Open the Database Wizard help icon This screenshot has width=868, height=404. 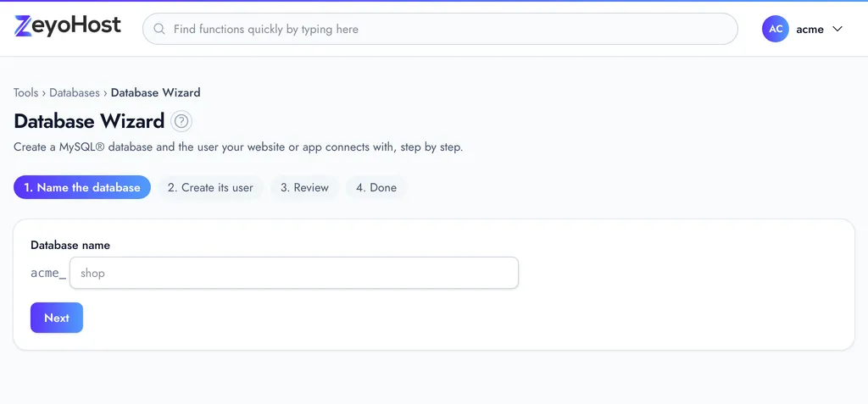click(x=181, y=121)
